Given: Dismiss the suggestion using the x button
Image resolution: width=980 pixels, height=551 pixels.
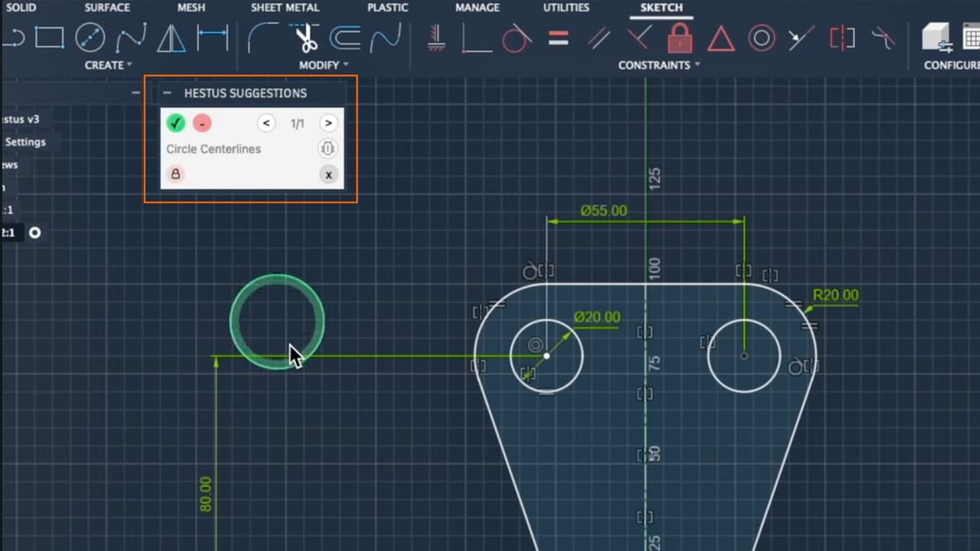Looking at the screenshot, I should (328, 174).
